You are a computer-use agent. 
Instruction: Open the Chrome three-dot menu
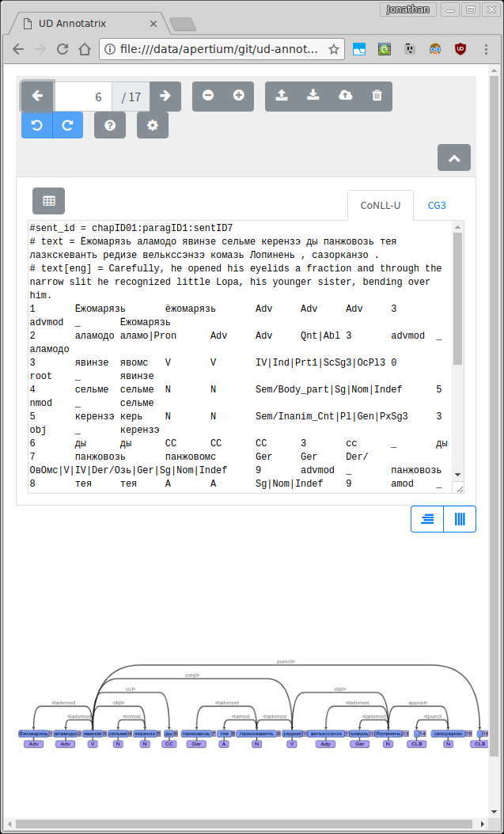486,50
